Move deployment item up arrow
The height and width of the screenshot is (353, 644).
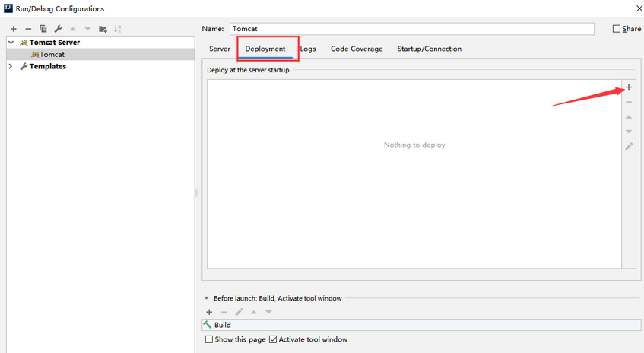[629, 117]
